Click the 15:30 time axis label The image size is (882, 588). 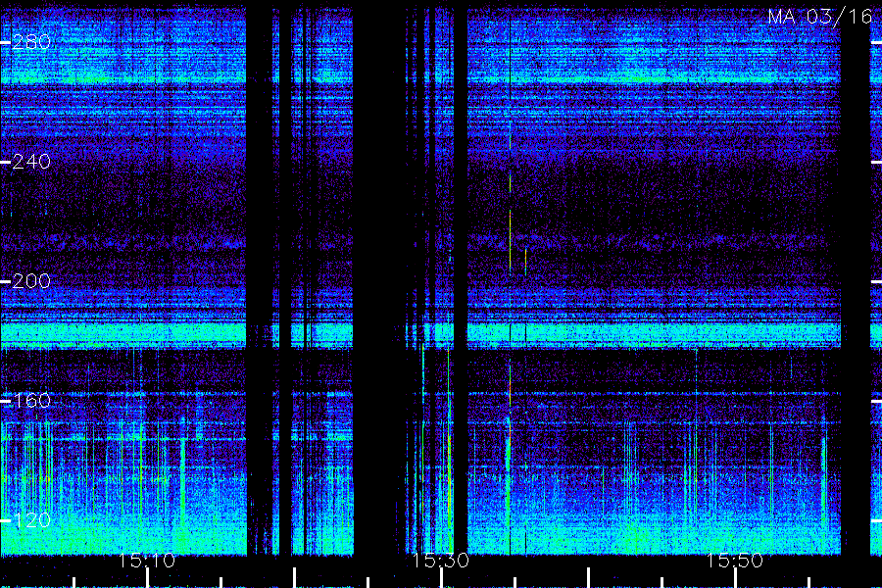coord(441,561)
